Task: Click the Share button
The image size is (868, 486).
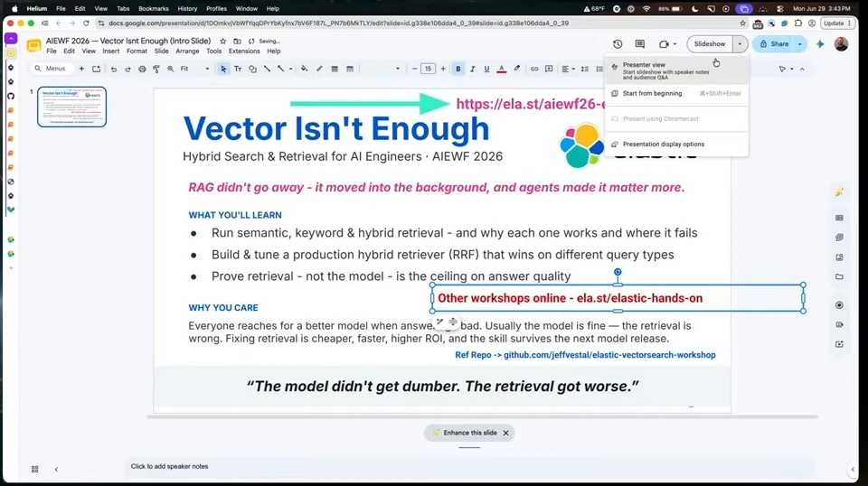Action: [775, 44]
